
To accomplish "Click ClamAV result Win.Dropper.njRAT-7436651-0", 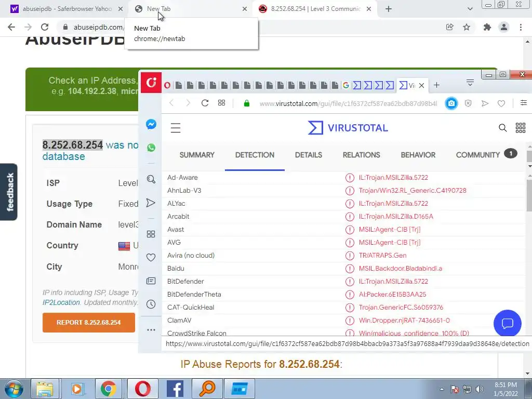I will click(x=404, y=320).
